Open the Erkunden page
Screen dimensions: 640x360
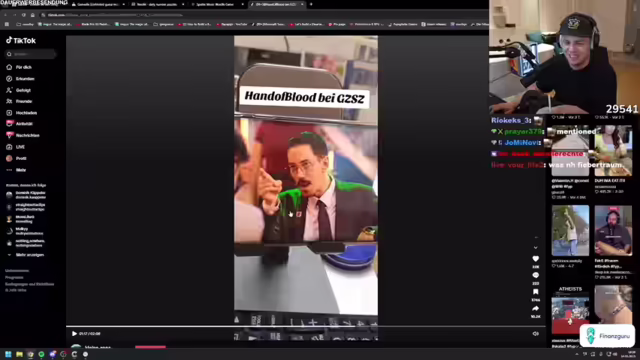point(20,78)
